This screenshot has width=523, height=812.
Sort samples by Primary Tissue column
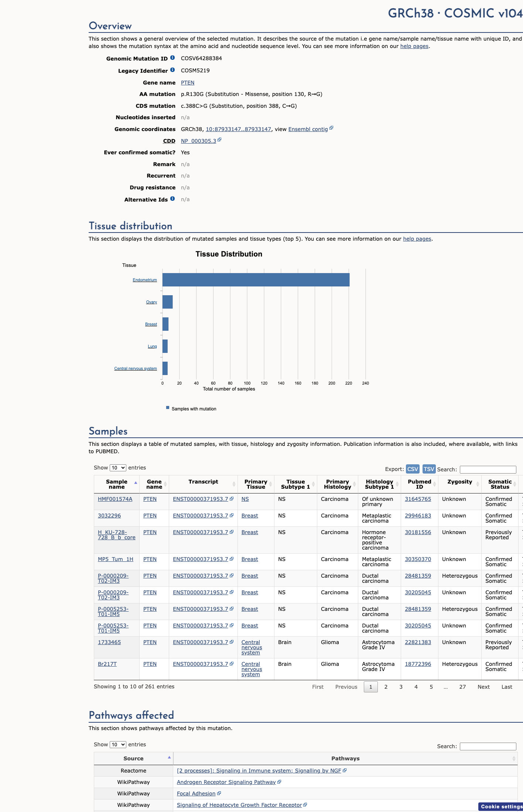256,484
